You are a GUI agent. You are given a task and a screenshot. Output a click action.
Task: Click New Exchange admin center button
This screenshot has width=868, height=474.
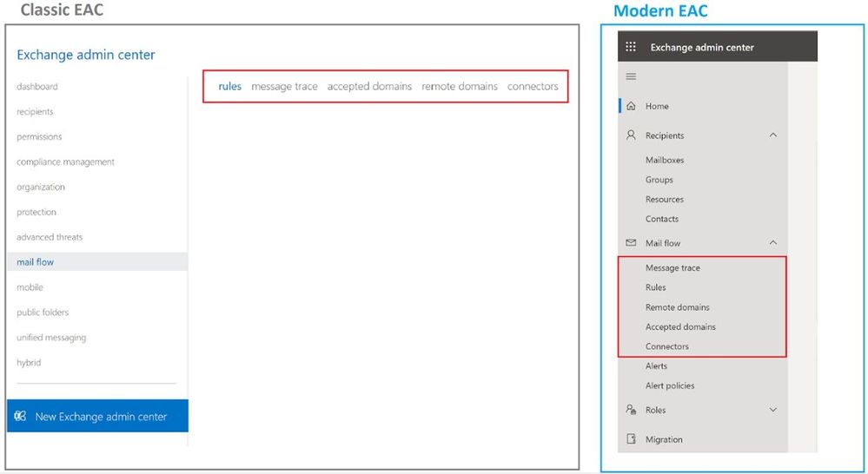tap(97, 416)
